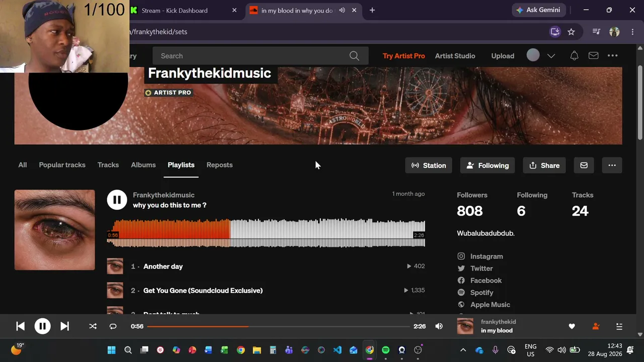644x362 pixels.
Task: Play 'Get You Gone (Soundcloud Exclusive)' track
Action: click(x=203, y=291)
